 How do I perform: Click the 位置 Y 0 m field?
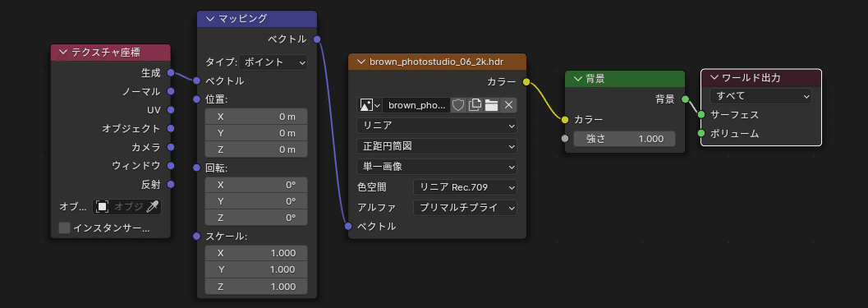(x=256, y=133)
